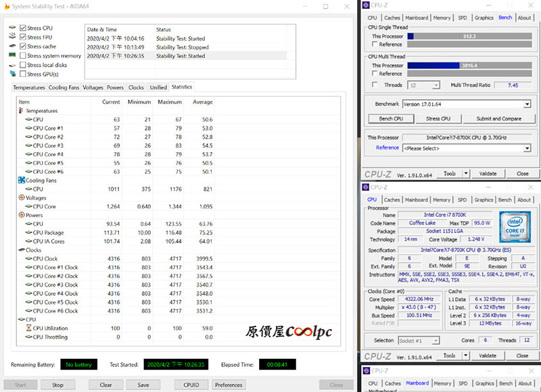541x392 pixels.
Task: Click the Stress cache chip icon
Action: [x=12, y=45]
